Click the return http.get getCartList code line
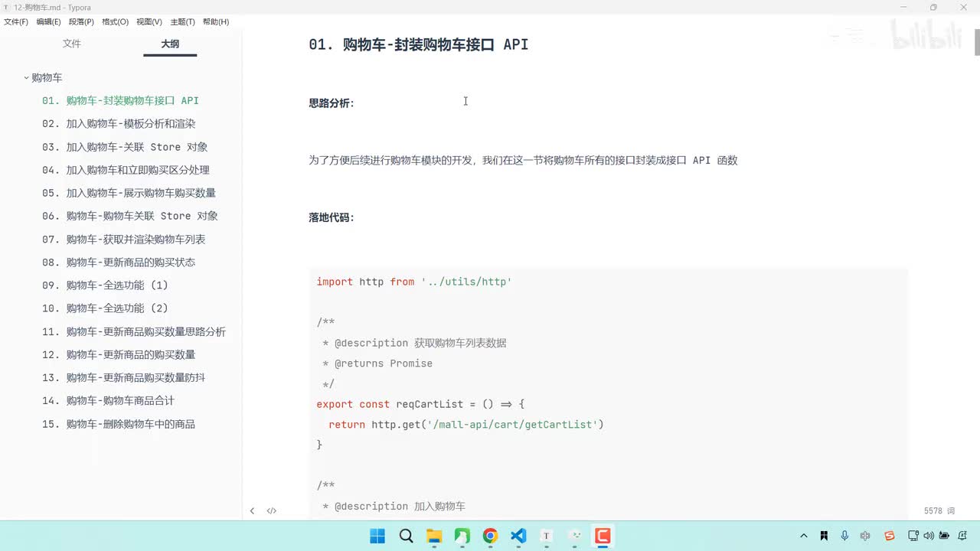This screenshot has width=980, height=551. point(466,424)
